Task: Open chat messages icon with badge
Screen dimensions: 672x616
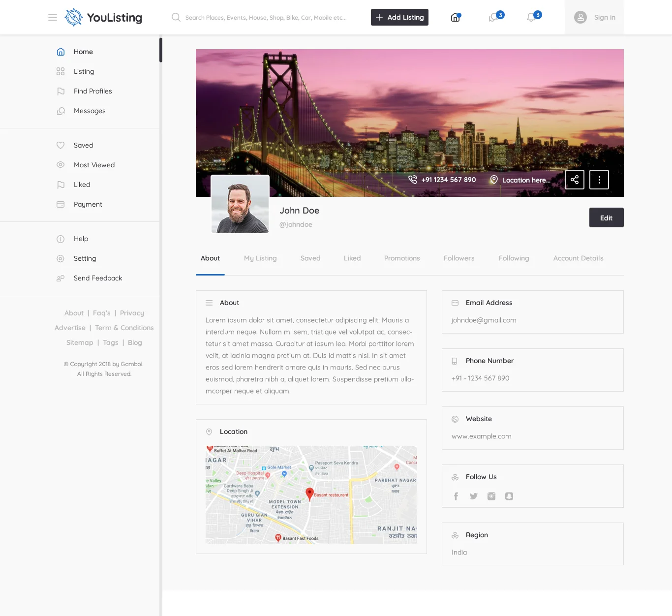Action: pyautogui.click(x=493, y=18)
